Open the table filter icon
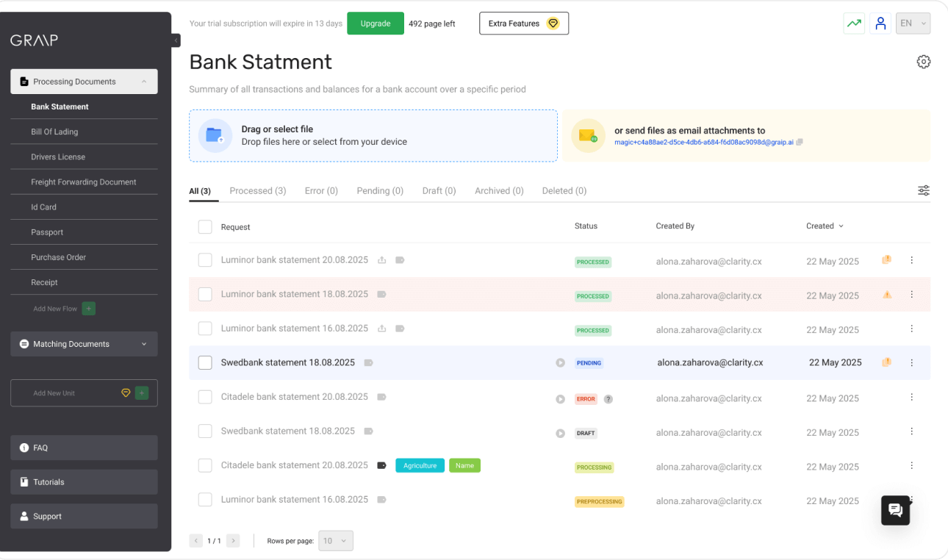The height and width of the screenshot is (560, 948). (923, 190)
